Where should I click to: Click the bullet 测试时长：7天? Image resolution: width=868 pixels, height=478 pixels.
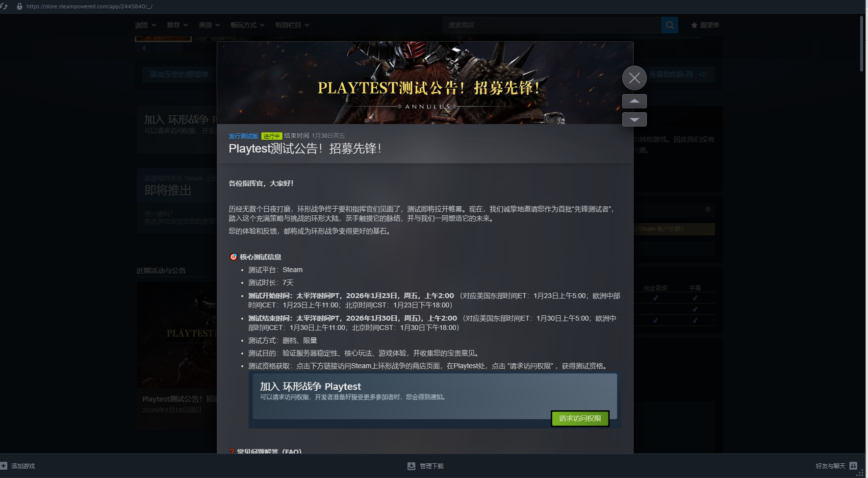coord(271,282)
